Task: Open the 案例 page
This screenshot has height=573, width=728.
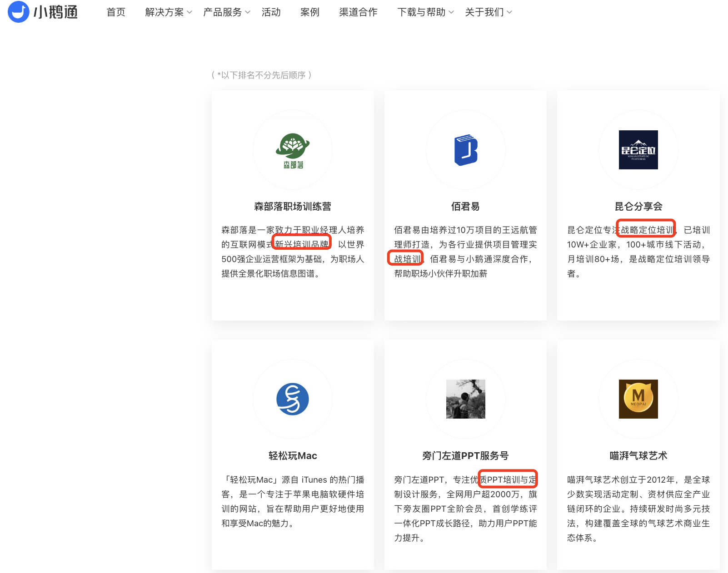Action: click(310, 12)
